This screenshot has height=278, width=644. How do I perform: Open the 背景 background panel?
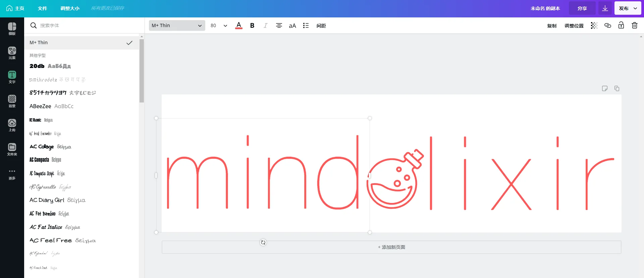[12, 101]
